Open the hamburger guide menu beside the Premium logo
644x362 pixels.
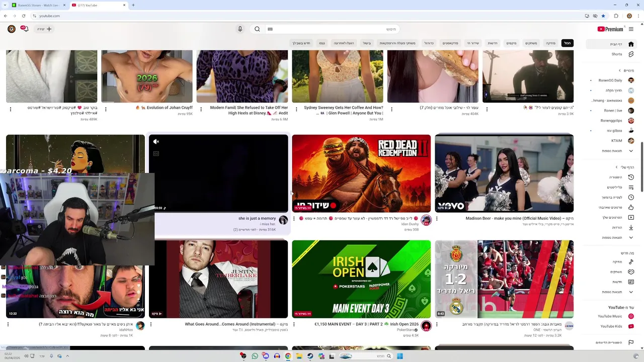631,29
